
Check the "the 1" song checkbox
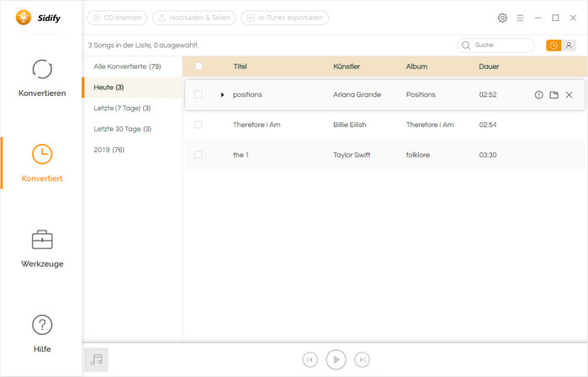click(198, 155)
